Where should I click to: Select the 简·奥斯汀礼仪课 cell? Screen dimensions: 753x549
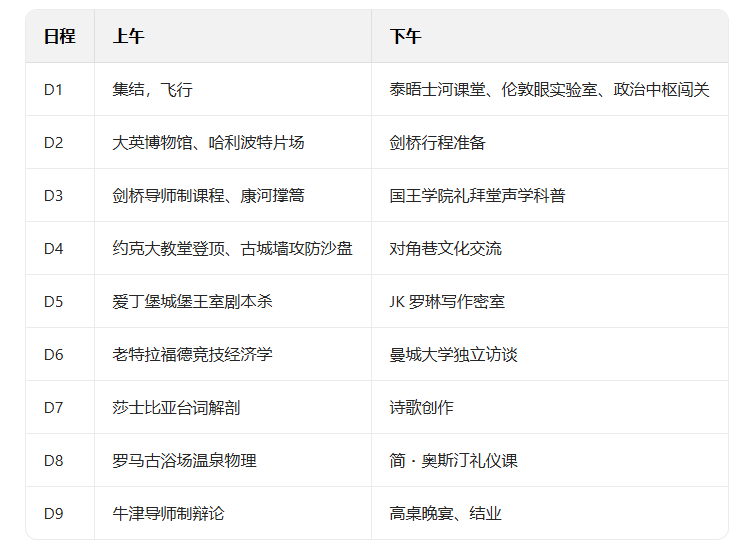coord(453,461)
